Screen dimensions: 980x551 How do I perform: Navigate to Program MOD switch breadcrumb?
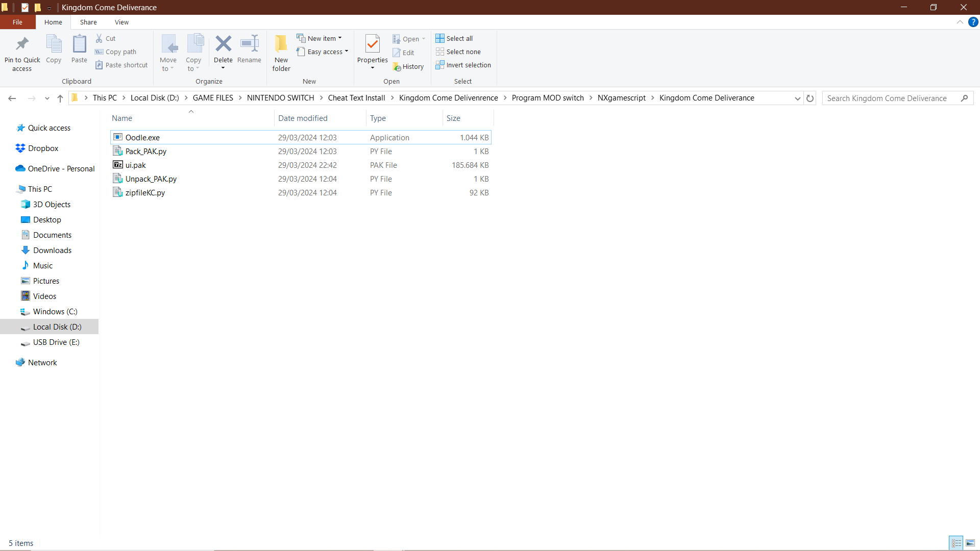[x=548, y=98]
